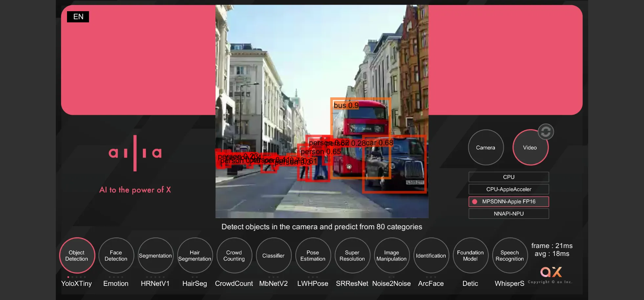
Task: Click the SRResNet model name
Action: [352, 284]
